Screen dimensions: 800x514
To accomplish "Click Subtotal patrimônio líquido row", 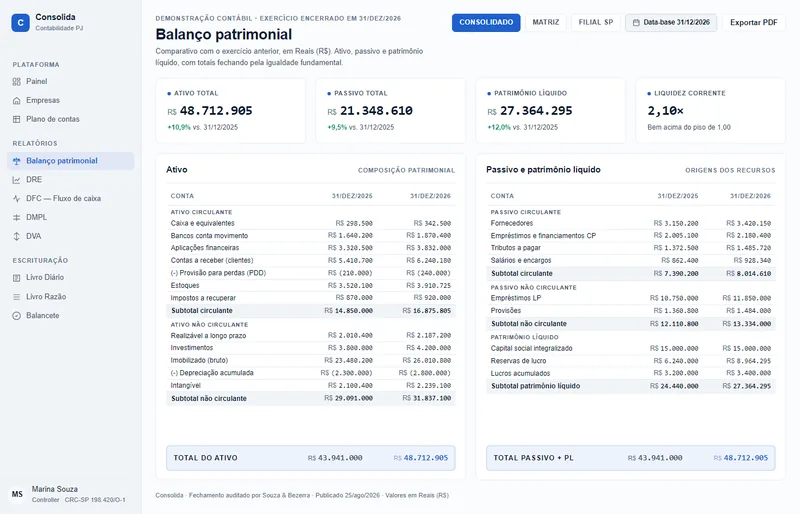I will pyautogui.click(x=631, y=386).
